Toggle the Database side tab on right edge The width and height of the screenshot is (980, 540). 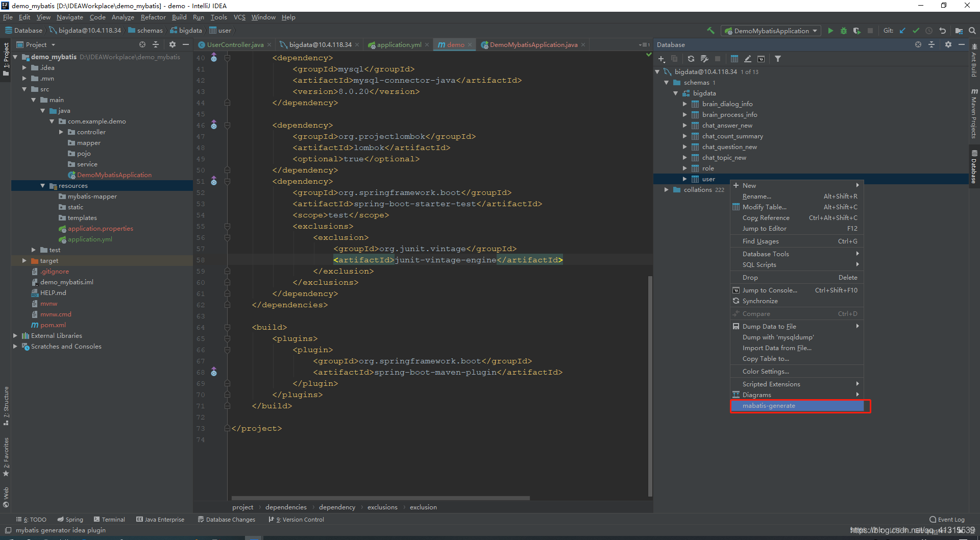(x=974, y=166)
